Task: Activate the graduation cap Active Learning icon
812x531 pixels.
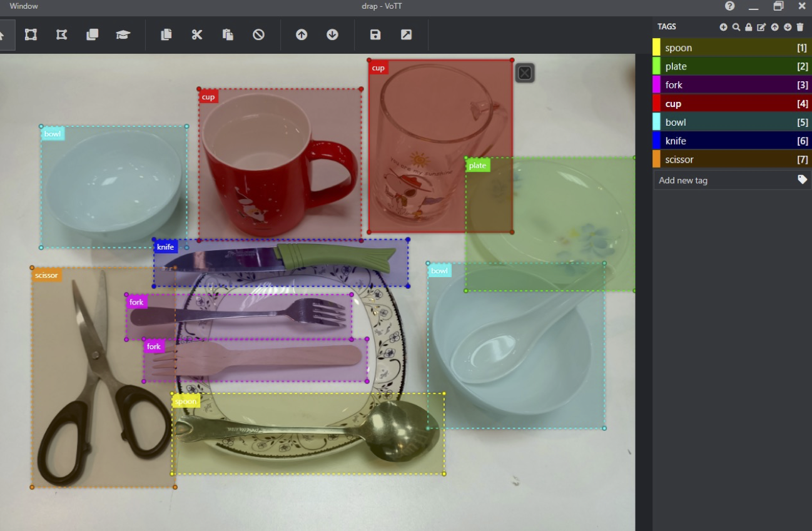Action: tap(123, 35)
